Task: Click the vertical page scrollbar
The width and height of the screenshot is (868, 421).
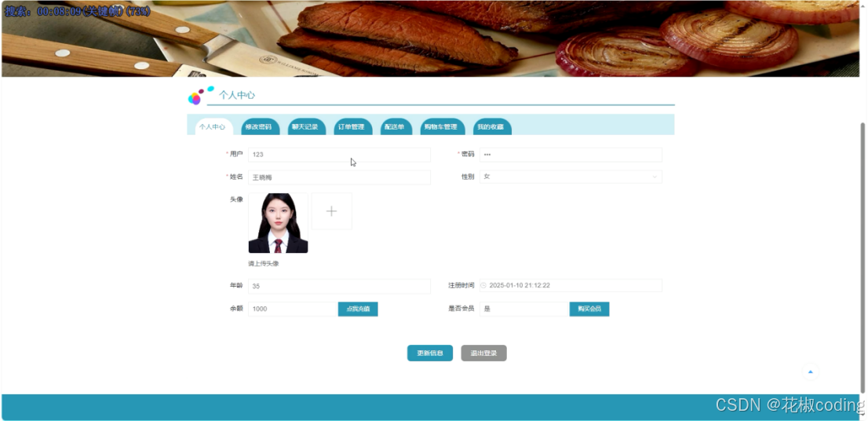Action: tap(863, 258)
